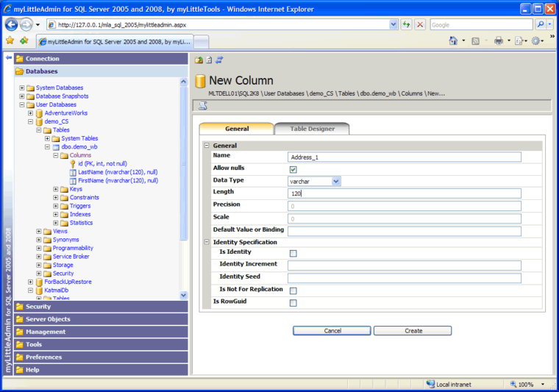Click the Name input field
Image resolution: width=559 pixels, height=392 pixels.
[x=405, y=157]
